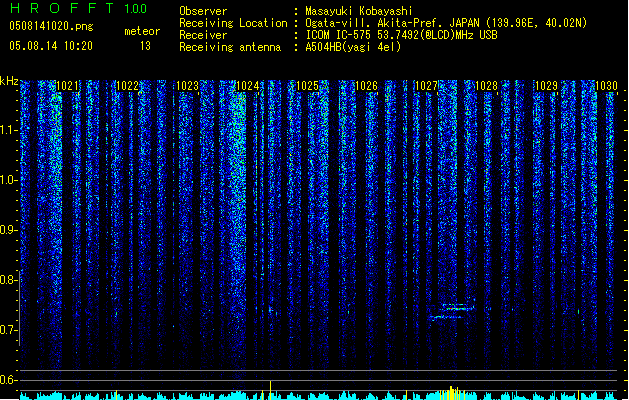
Task: Click the Receiving antenna label
Action: click(x=230, y=47)
